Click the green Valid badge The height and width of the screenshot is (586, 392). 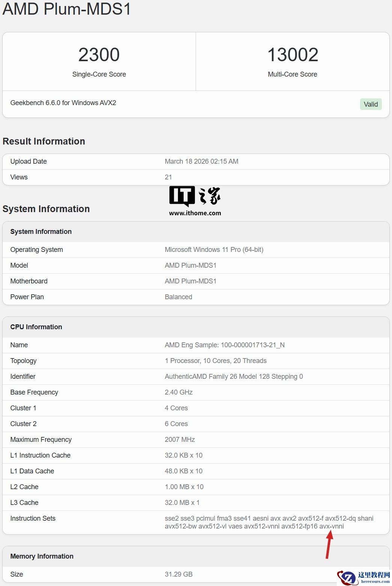pyautogui.click(x=371, y=104)
